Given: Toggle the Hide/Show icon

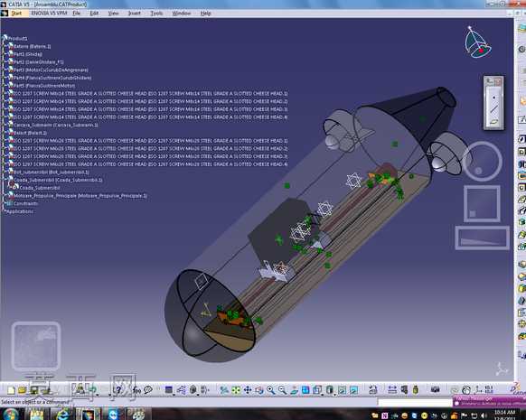Looking at the screenshot, I should tap(342, 390).
